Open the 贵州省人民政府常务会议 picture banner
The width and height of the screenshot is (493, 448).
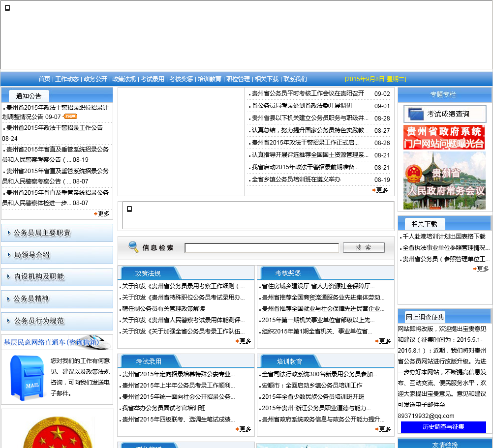444,180
